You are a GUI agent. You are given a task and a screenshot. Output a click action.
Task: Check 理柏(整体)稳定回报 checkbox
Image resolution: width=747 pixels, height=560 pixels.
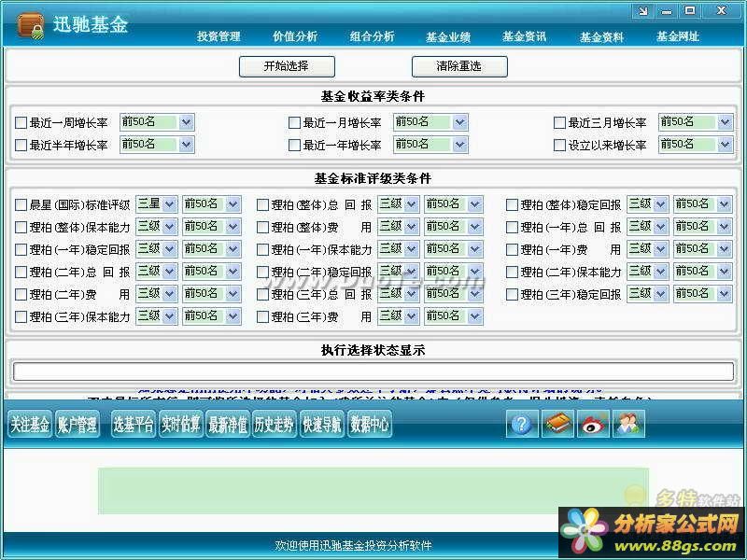coord(512,204)
